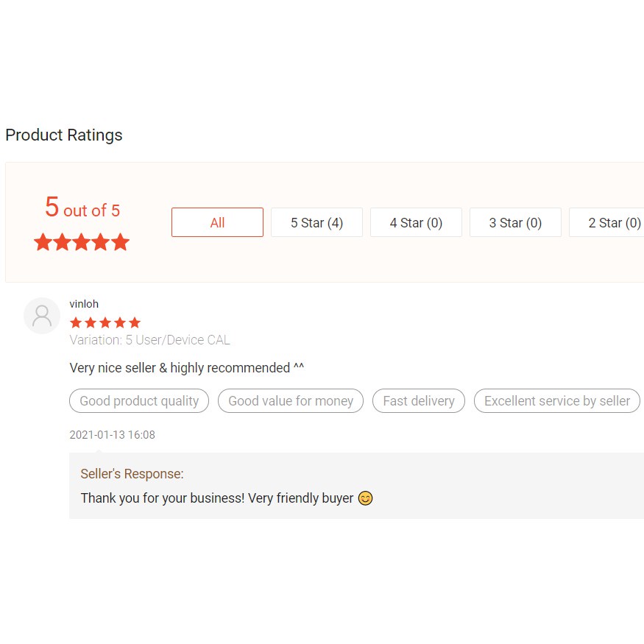Click the Variation: 5 User/Device CAL text
This screenshot has height=644, width=644.
(x=149, y=340)
